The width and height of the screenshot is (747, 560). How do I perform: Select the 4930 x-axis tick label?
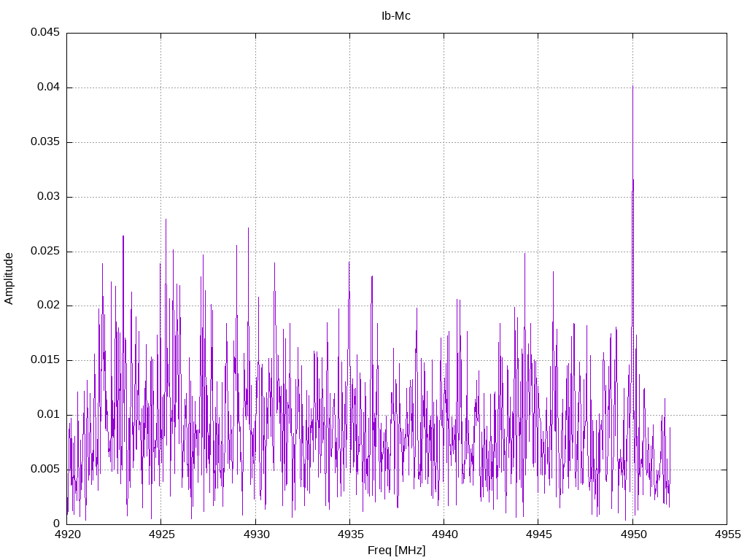(255, 534)
